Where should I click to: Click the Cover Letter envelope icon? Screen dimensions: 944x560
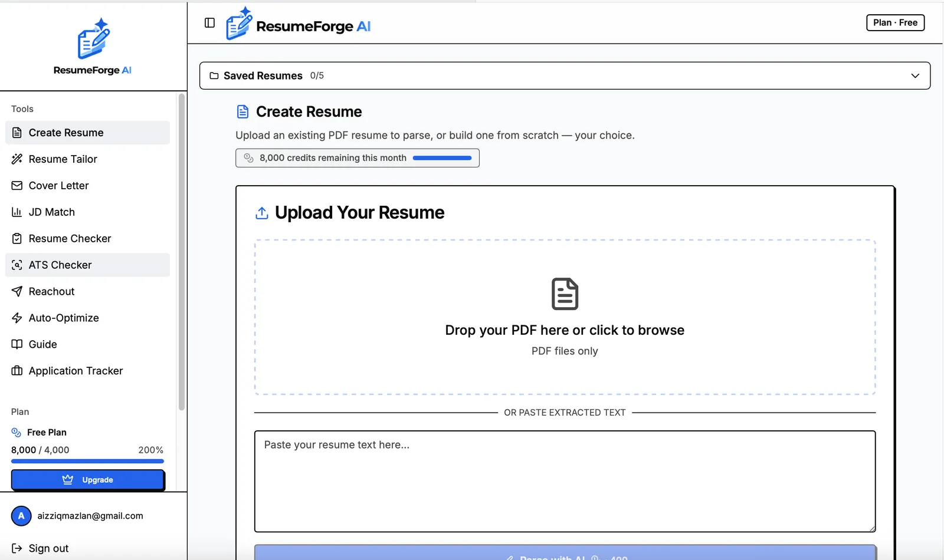[x=17, y=186]
